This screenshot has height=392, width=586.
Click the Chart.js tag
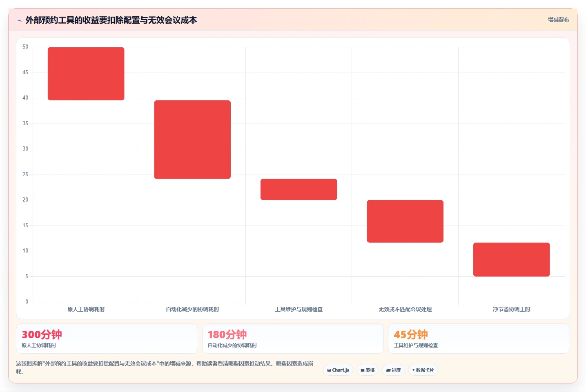(338, 370)
